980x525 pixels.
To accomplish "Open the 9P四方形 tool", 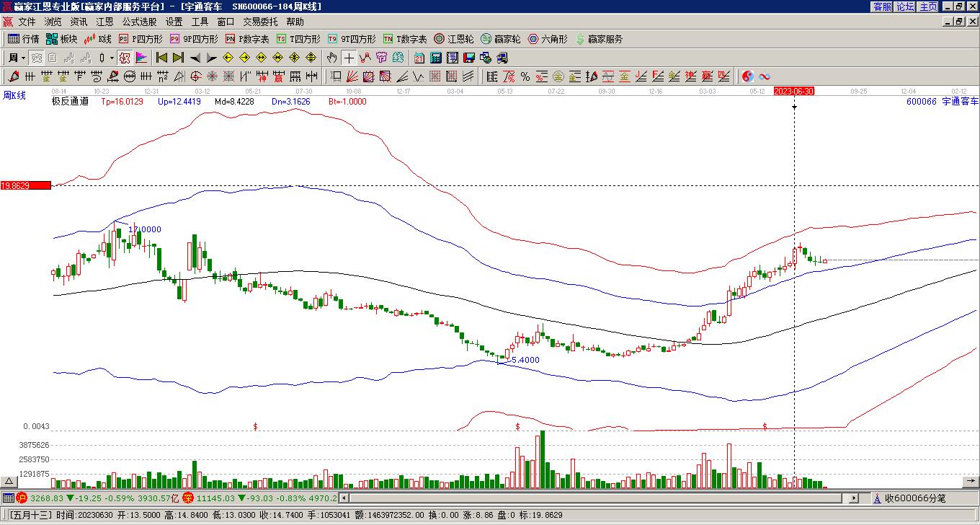I will click(x=194, y=39).
